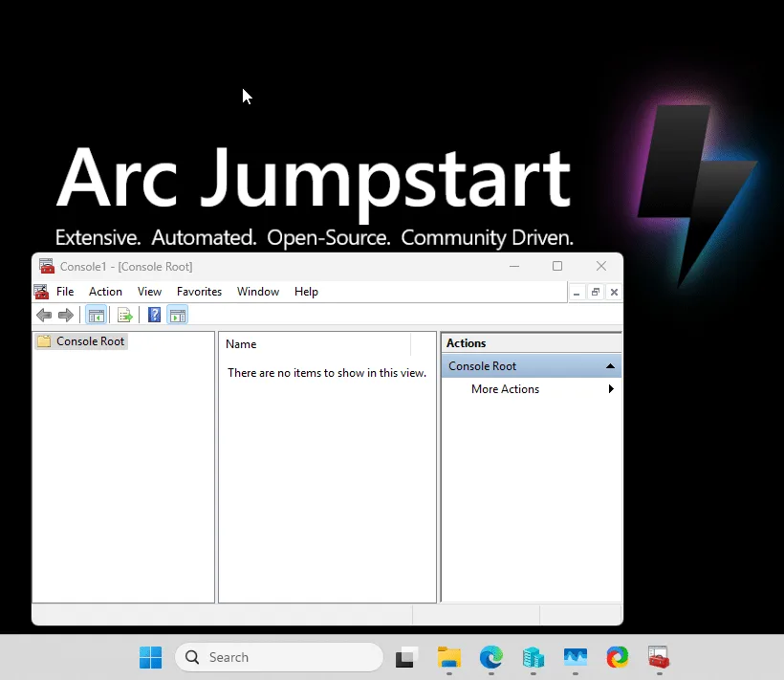Open the Action menu
Screen dimensions: 784x680
105,292
